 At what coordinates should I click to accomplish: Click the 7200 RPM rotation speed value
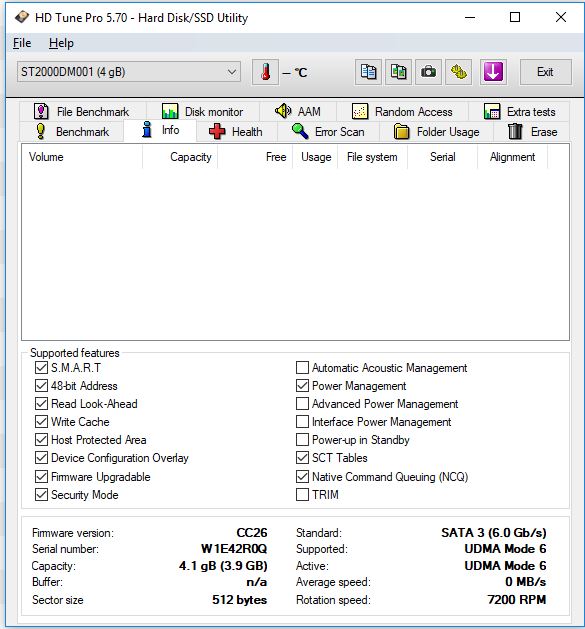516,600
